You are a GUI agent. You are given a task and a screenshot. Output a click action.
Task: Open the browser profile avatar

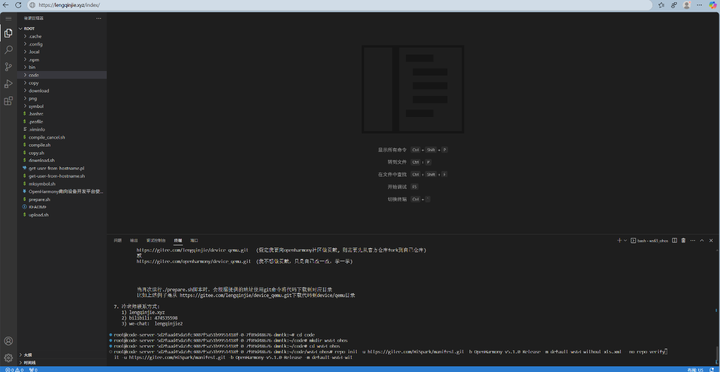pyautogui.click(x=687, y=5)
